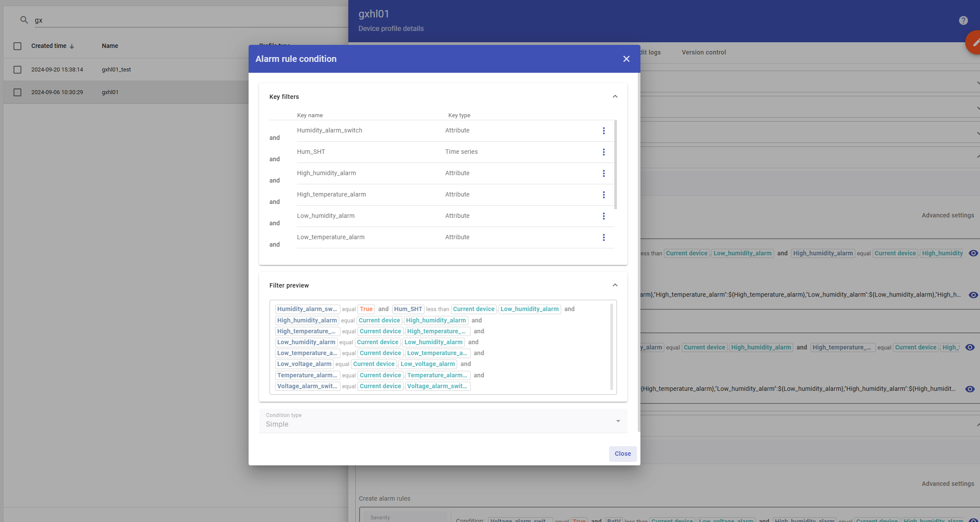Open options menu for High_temperature_alarm filter
The image size is (980, 522).
pyautogui.click(x=603, y=195)
